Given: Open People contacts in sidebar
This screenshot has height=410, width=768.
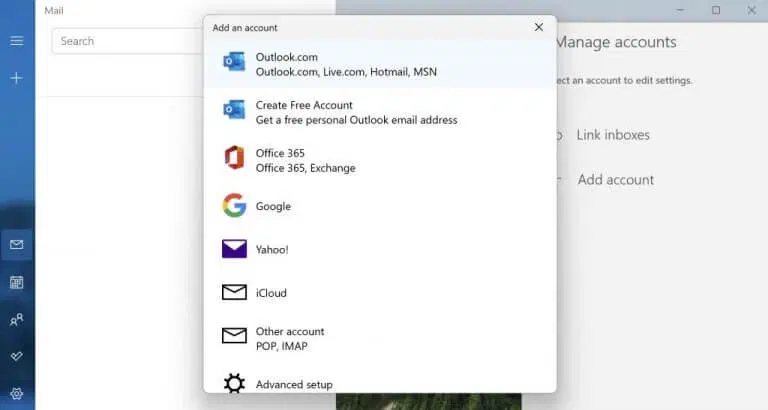Looking at the screenshot, I should point(17,320).
